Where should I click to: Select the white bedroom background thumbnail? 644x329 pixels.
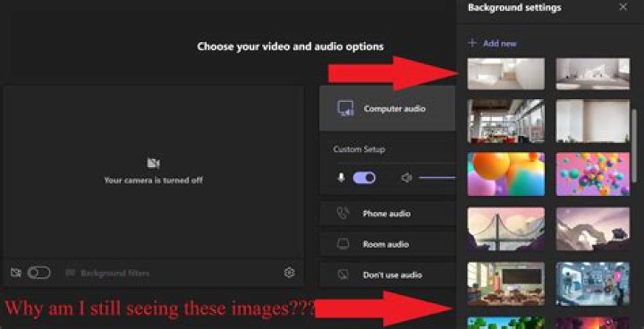point(593,73)
